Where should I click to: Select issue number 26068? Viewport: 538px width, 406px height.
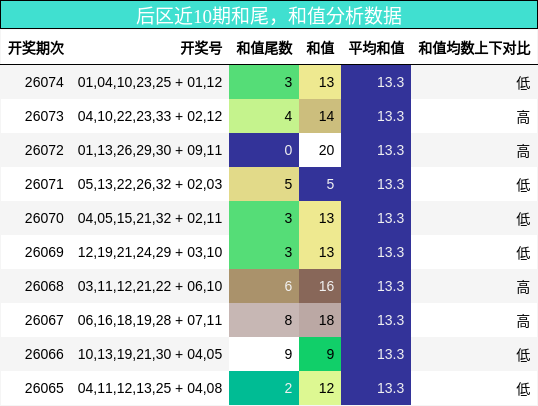tap(44, 286)
